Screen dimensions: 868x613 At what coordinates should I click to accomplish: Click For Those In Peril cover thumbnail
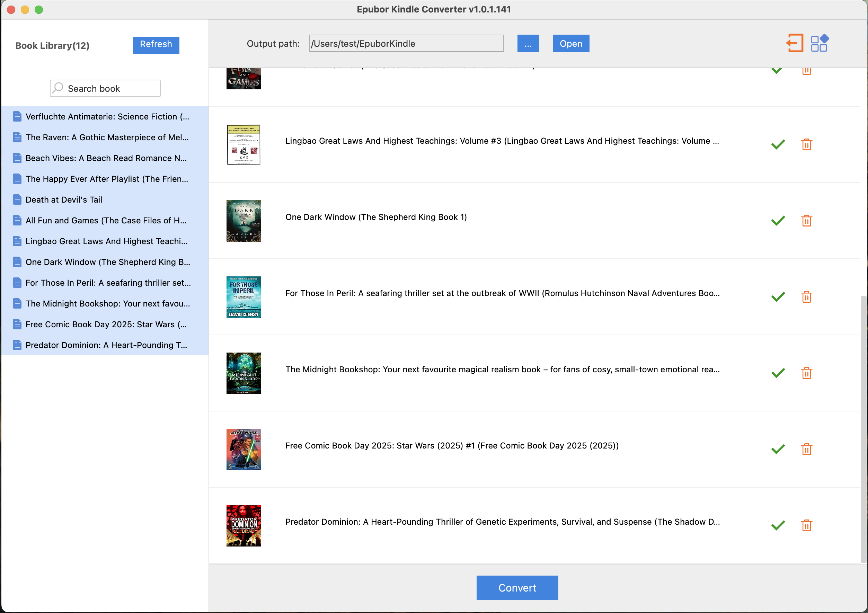tap(243, 297)
